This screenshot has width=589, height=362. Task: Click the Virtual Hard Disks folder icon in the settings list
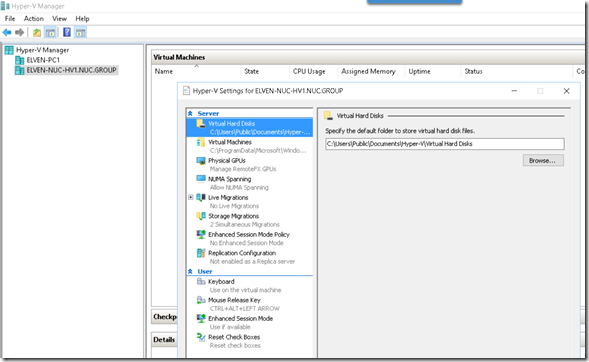pyautogui.click(x=201, y=124)
